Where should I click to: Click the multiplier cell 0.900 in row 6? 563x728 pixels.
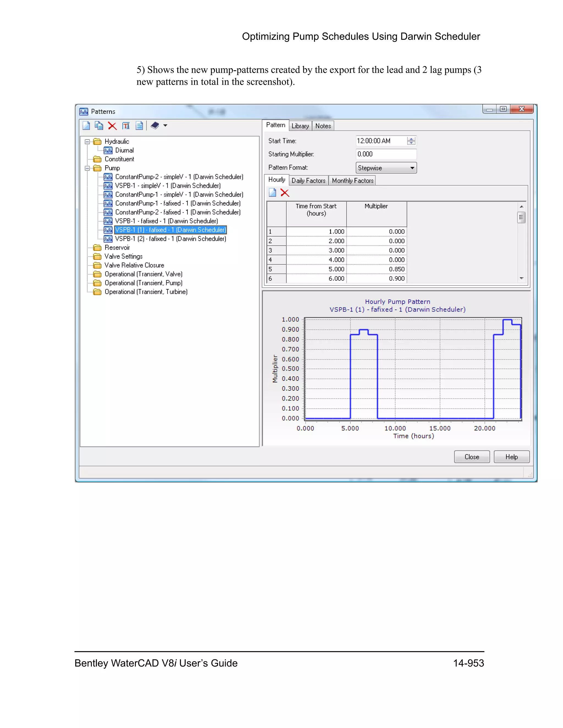(377, 279)
